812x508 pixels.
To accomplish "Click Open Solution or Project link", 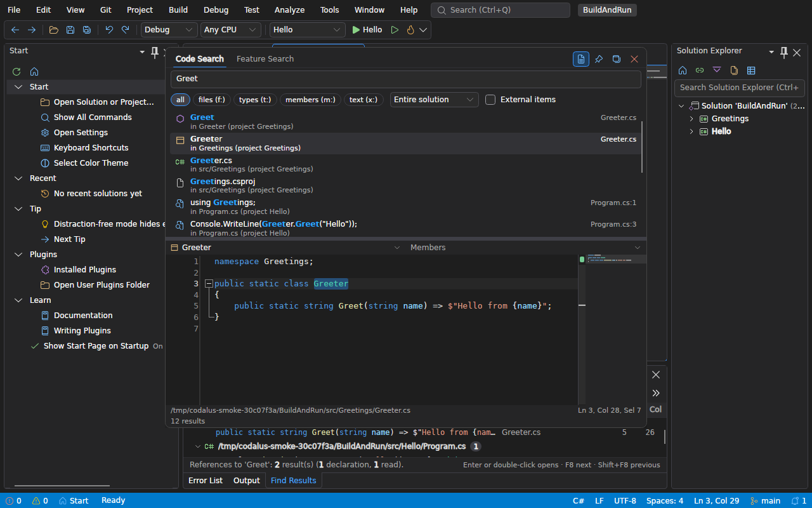I will [x=104, y=102].
